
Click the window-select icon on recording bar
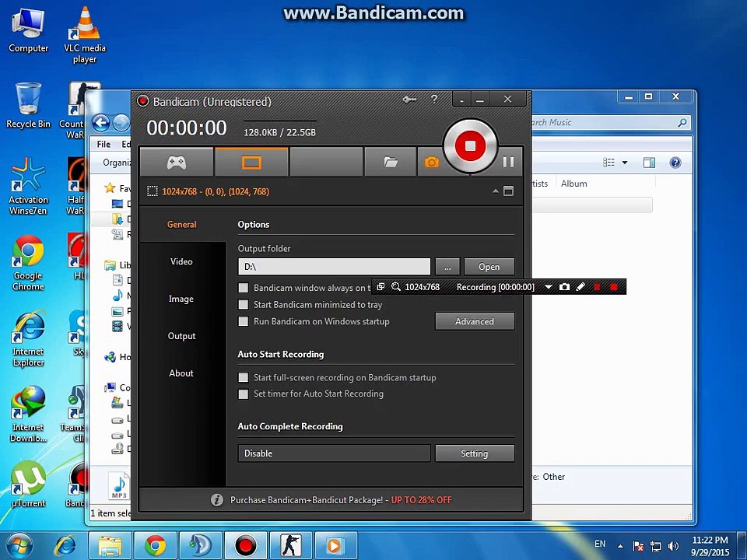pos(381,287)
